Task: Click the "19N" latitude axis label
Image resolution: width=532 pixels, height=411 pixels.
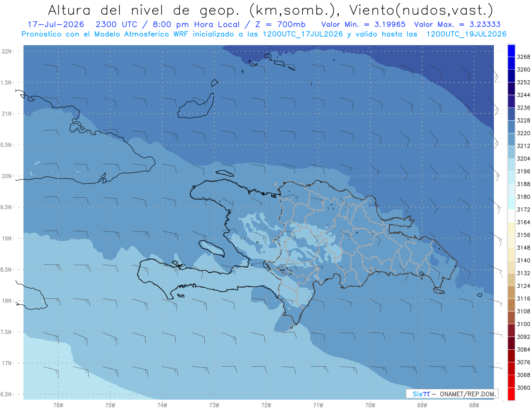Action: (x=7, y=239)
